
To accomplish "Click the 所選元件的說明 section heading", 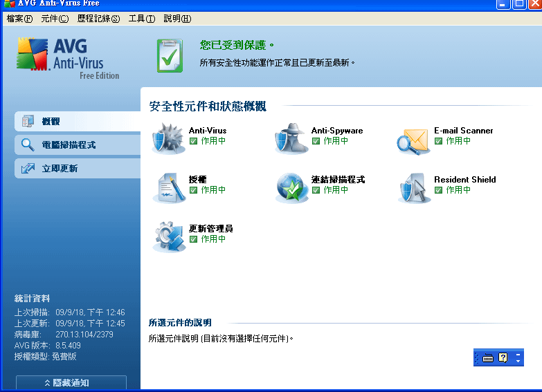I will point(180,323).
